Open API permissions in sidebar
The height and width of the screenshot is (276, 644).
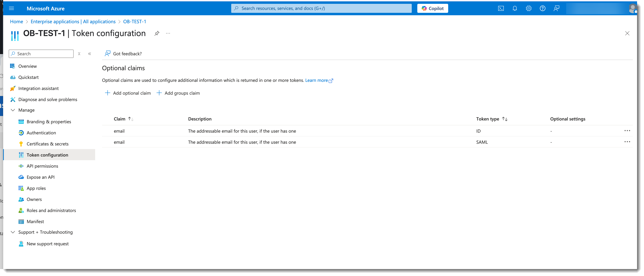point(42,166)
